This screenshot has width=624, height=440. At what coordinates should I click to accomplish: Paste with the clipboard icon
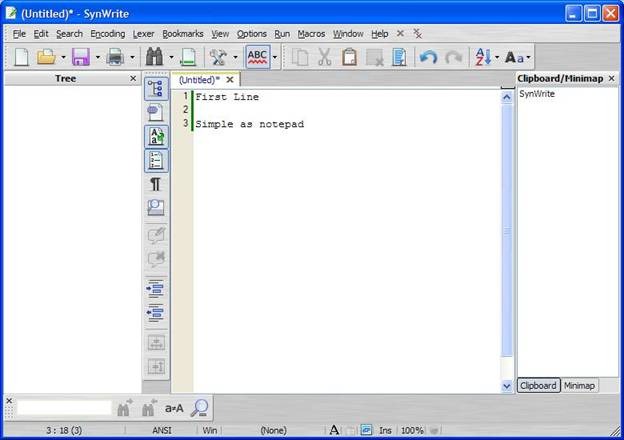pyautogui.click(x=349, y=57)
